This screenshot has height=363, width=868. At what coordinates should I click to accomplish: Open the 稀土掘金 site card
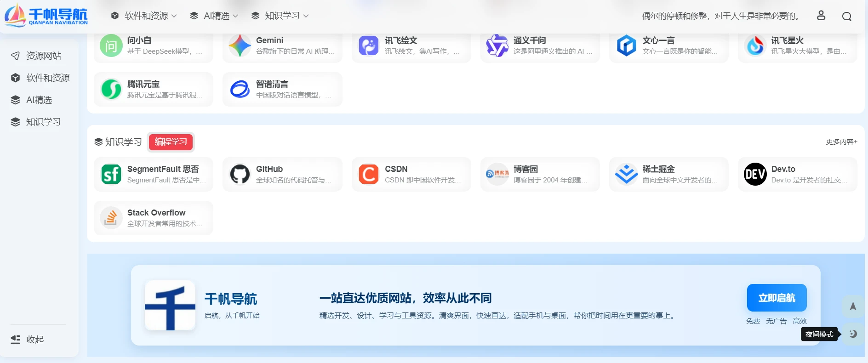click(x=668, y=175)
